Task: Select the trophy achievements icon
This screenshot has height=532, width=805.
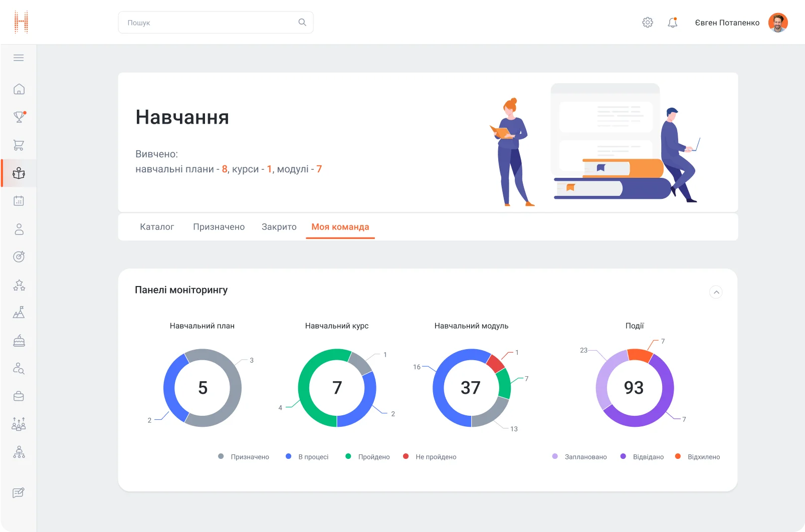Action: 19,117
